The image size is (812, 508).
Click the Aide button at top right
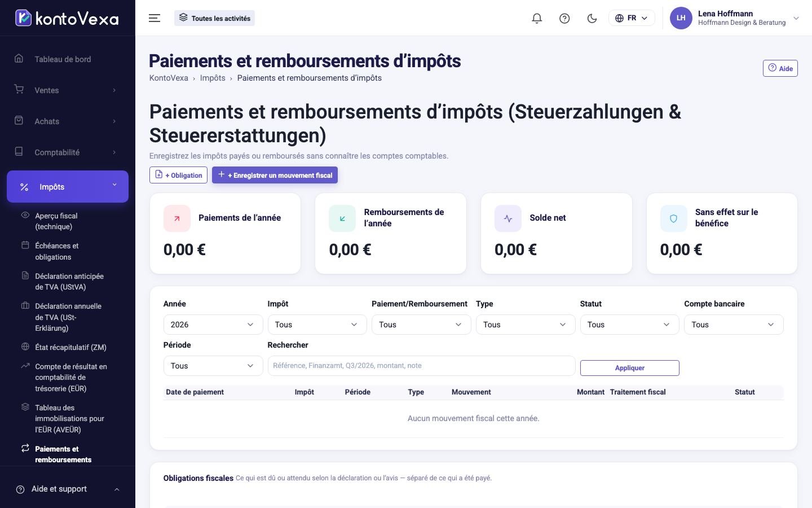[x=780, y=68]
